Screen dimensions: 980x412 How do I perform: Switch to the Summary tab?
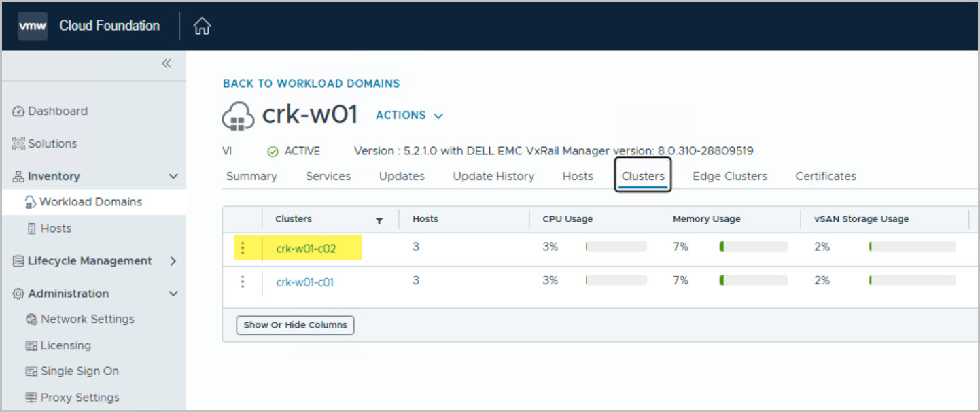point(251,176)
